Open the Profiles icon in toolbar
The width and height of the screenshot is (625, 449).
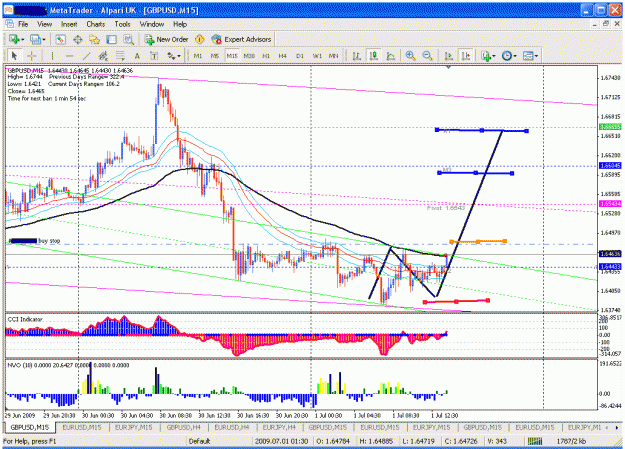click(x=35, y=39)
